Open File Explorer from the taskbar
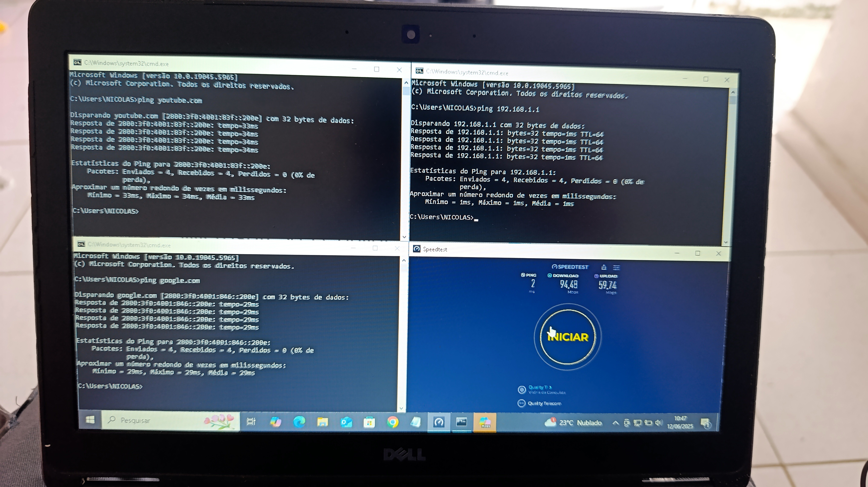Image resolution: width=868 pixels, height=487 pixels. click(323, 422)
